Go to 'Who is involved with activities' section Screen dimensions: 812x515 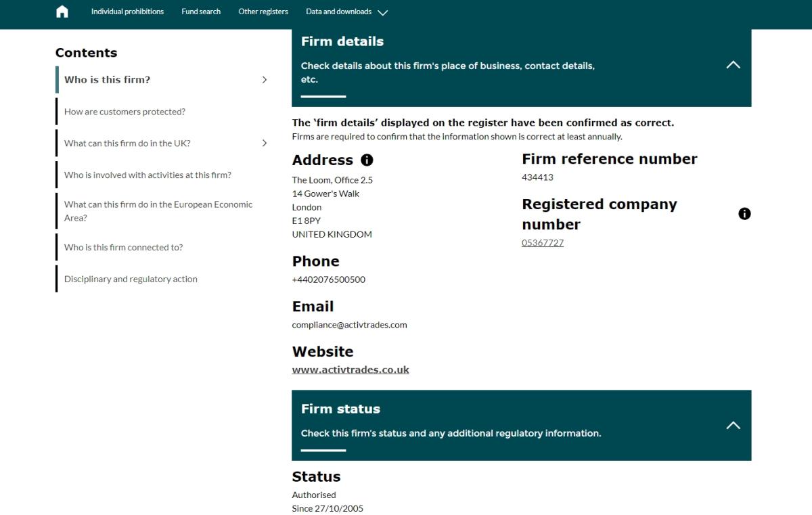pyautogui.click(x=148, y=175)
